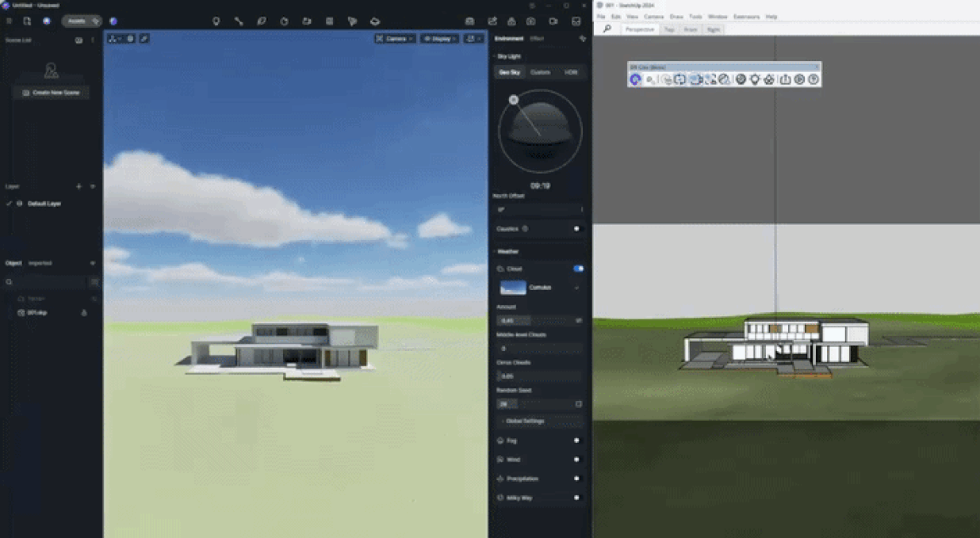Click the cloud weather icon in D5 toolbar
The height and width of the screenshot is (538, 980).
tap(375, 21)
